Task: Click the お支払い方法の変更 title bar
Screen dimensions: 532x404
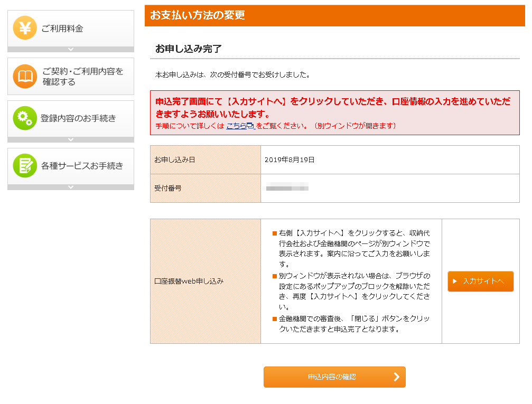Action: (335, 15)
